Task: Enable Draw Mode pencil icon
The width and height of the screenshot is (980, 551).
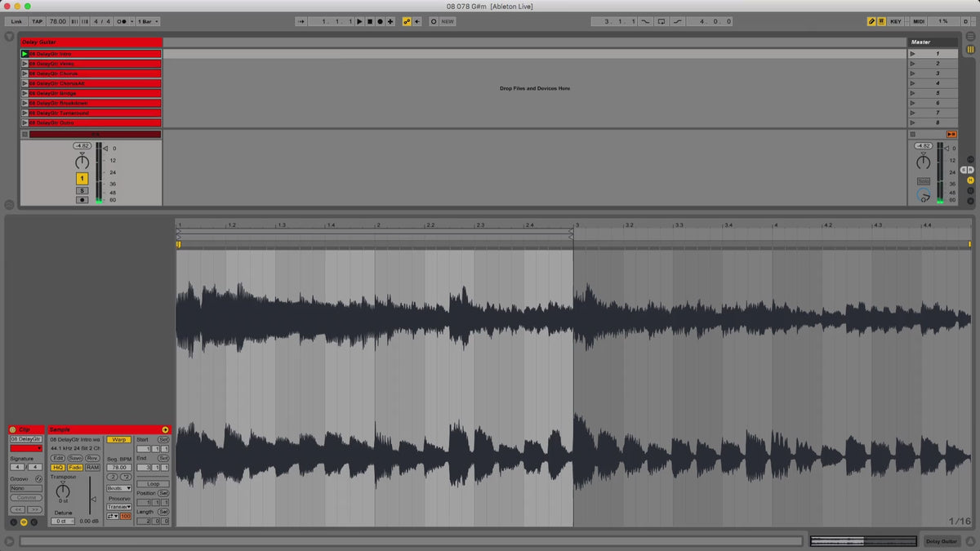Action: [x=871, y=21]
